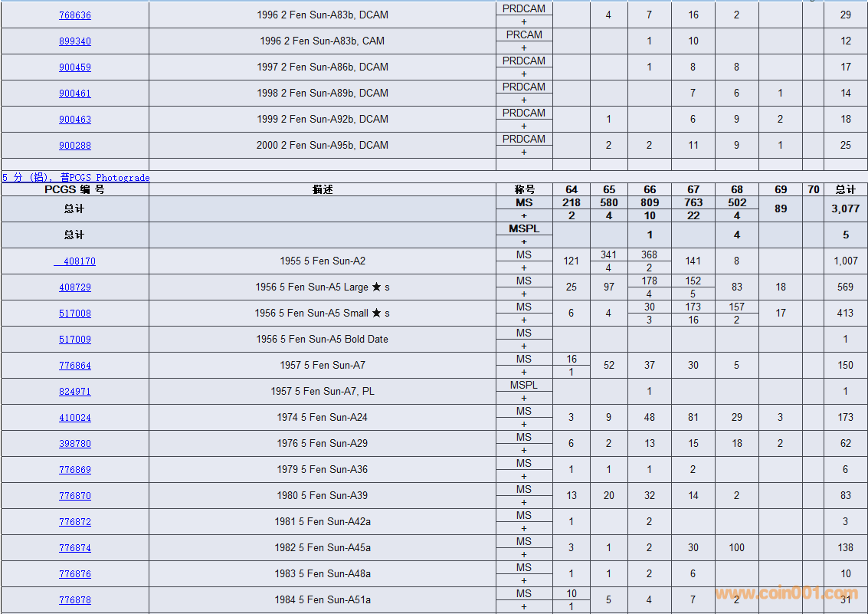Click link 408729 for Large star variety
Screen dimensions: 868x614
point(74,287)
